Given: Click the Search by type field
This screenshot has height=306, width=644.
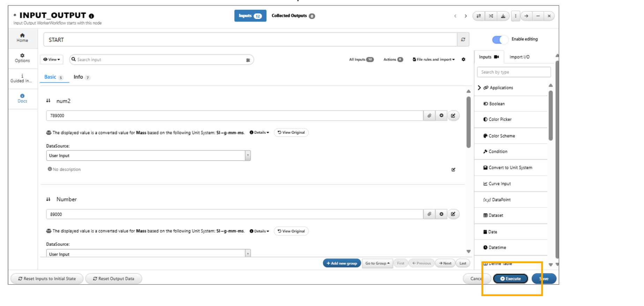Looking at the screenshot, I should point(514,72).
